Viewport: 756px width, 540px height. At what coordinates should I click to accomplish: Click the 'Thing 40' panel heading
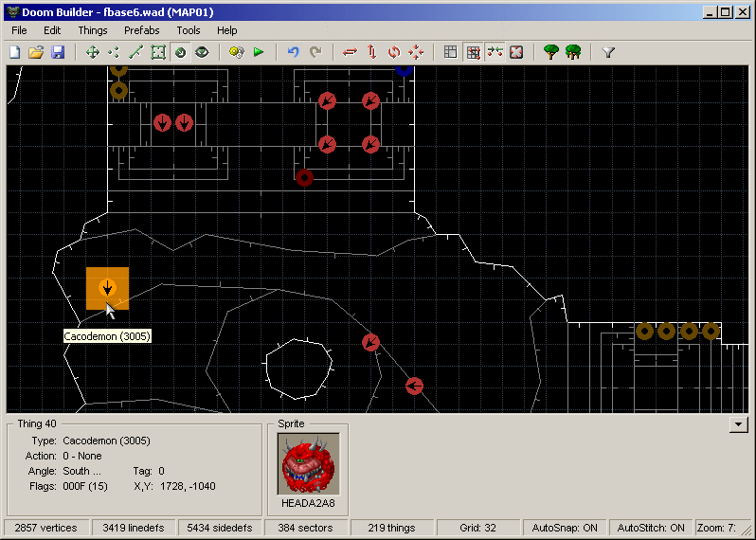click(37, 423)
